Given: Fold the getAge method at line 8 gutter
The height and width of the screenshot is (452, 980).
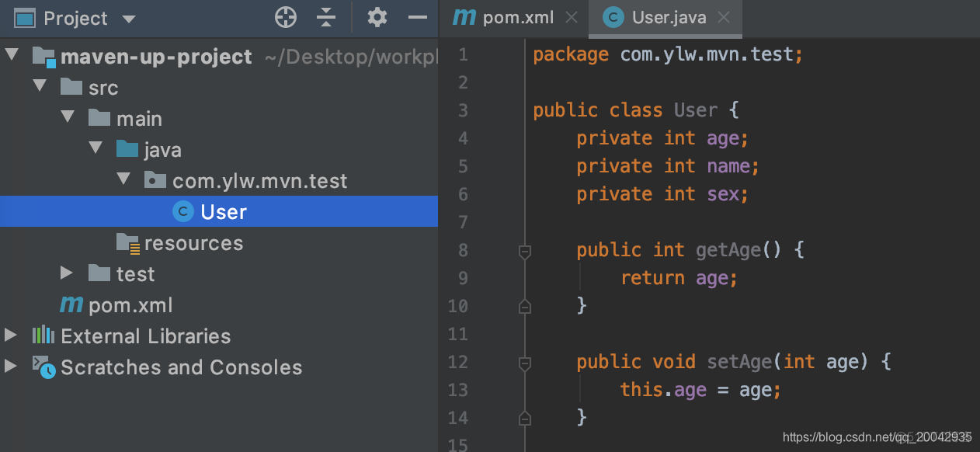Looking at the screenshot, I should 525,251.
